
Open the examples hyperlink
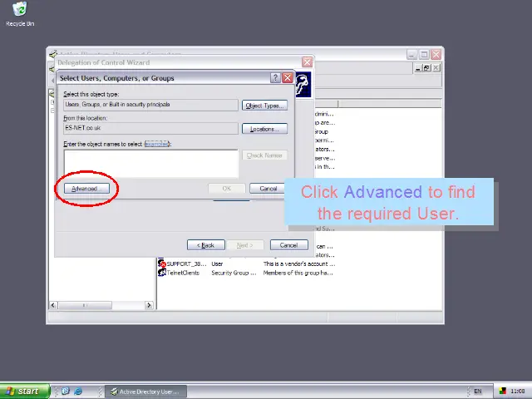tap(157, 144)
